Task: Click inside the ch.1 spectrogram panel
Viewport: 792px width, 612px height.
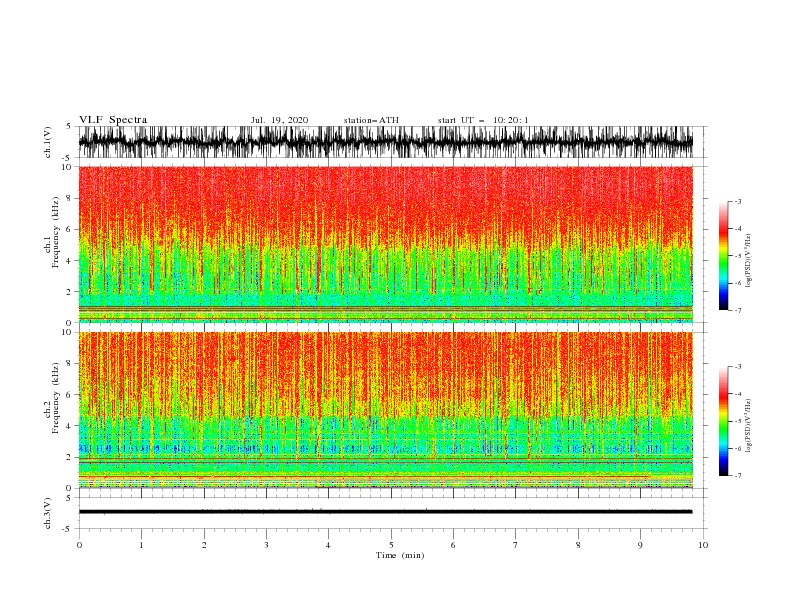Action: [385, 244]
